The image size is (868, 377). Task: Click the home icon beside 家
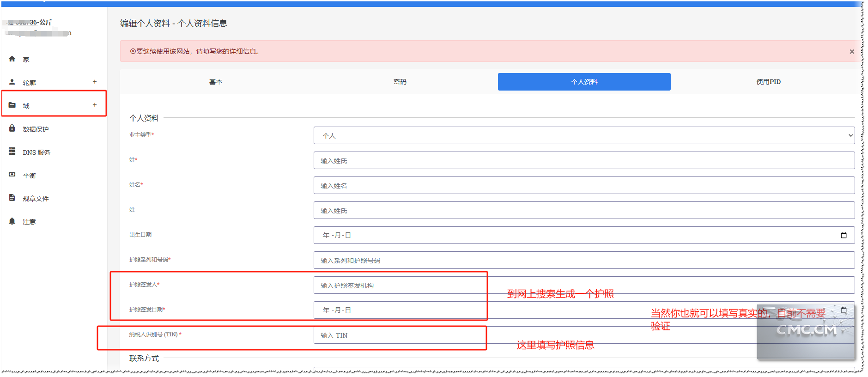tap(12, 59)
